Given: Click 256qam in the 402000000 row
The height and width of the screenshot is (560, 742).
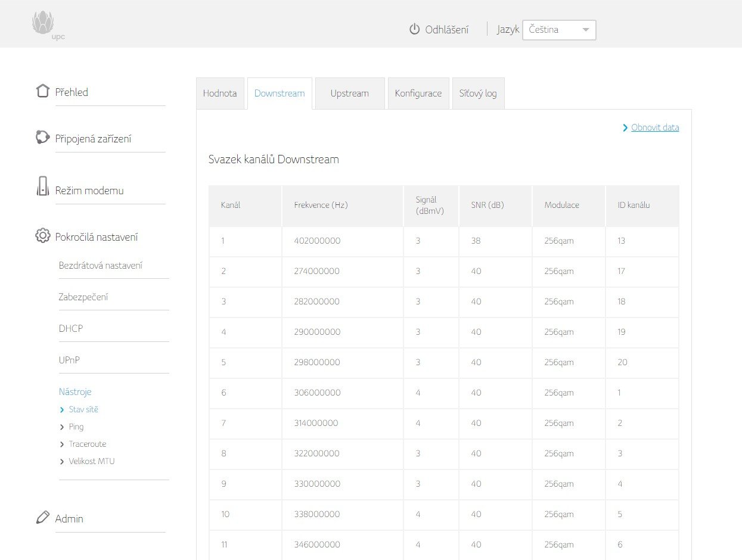Looking at the screenshot, I should click(x=559, y=241).
